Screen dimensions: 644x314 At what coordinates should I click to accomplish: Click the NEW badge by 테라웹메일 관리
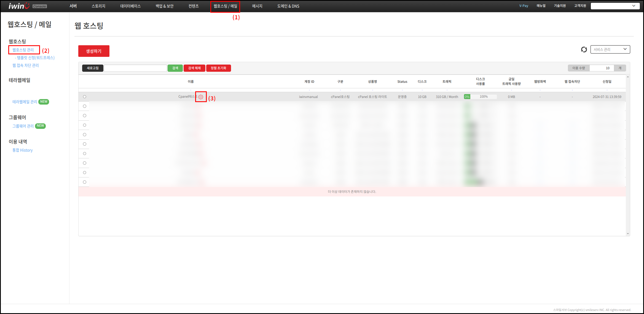coord(44,102)
